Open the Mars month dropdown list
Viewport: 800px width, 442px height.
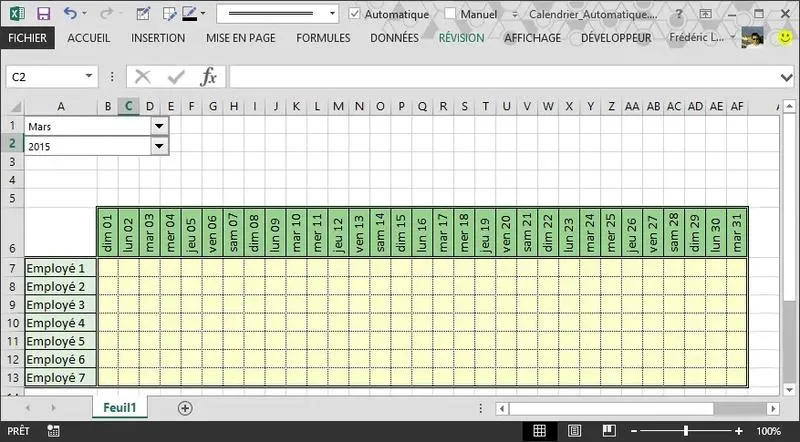tap(159, 126)
